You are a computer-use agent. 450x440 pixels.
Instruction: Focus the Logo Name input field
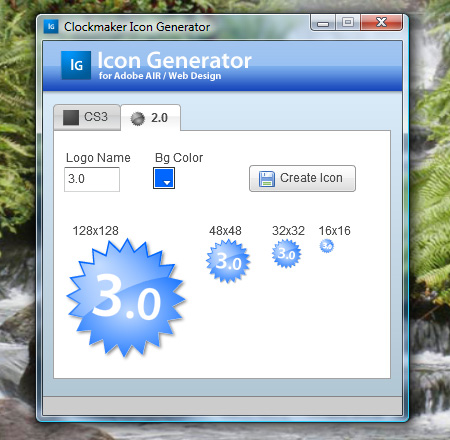[92, 179]
